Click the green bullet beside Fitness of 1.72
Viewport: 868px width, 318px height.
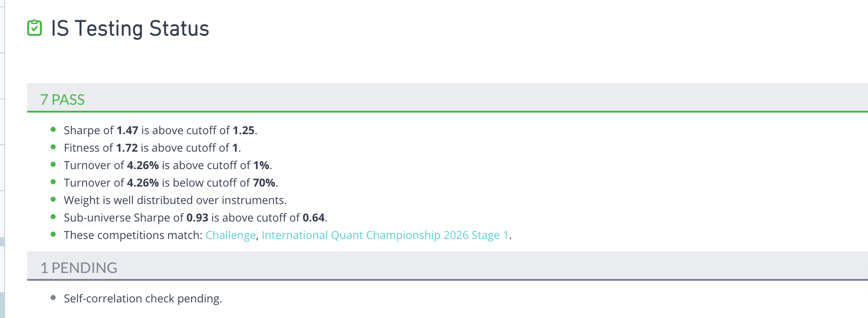pos(53,147)
